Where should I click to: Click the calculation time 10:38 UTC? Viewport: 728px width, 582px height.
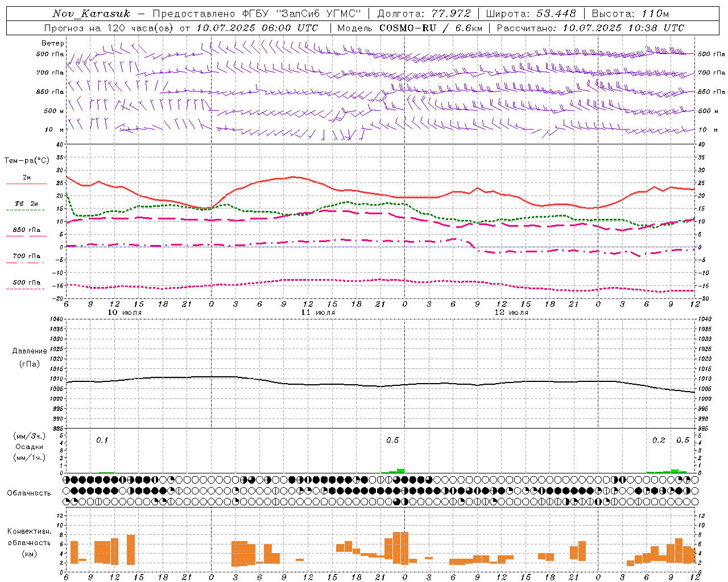(656, 28)
